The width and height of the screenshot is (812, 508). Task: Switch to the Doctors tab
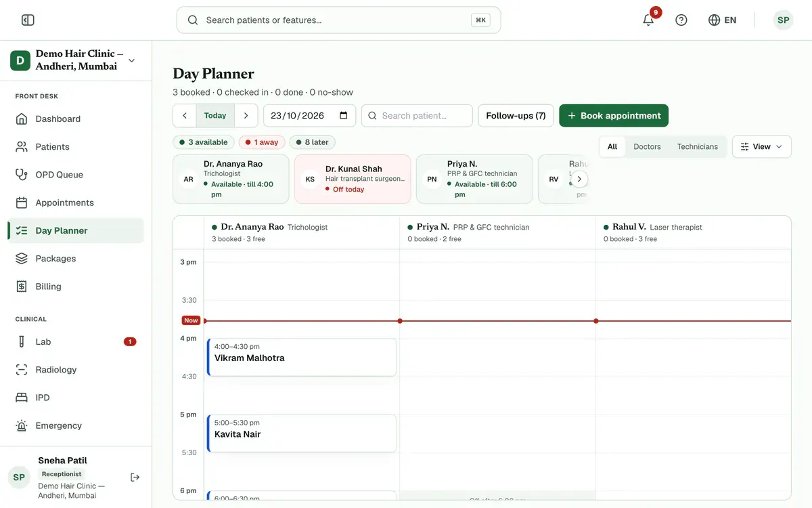(647, 147)
